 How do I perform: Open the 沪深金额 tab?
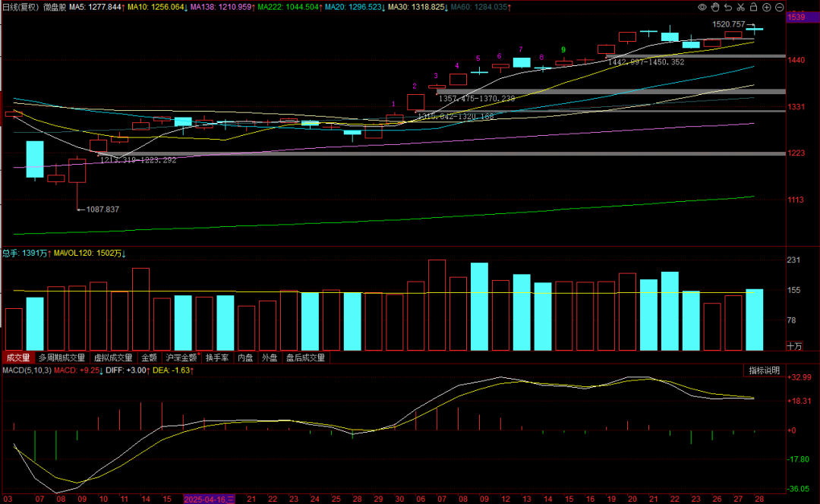click(x=181, y=358)
